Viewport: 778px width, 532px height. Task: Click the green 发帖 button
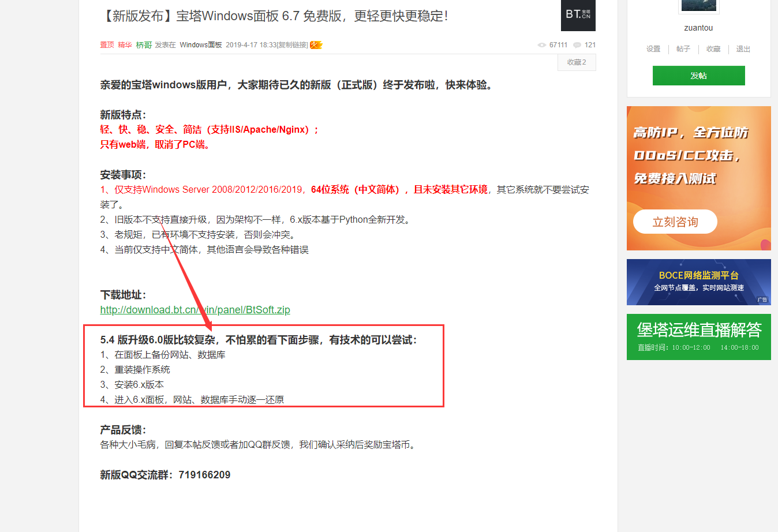point(699,76)
